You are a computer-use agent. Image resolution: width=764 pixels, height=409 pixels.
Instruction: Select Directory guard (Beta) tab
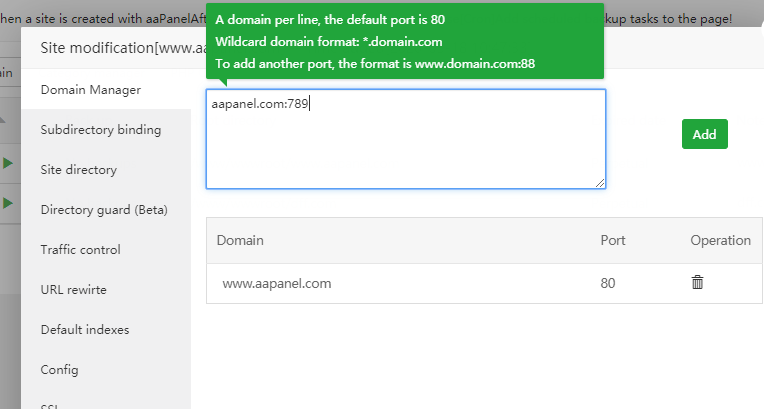coord(103,210)
